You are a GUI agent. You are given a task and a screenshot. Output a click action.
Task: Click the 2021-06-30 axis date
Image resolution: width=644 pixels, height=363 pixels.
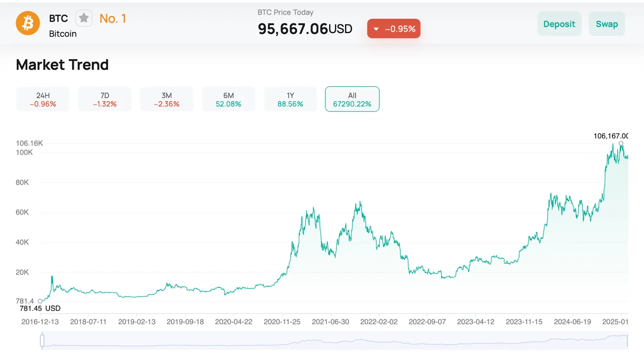pyautogui.click(x=330, y=322)
